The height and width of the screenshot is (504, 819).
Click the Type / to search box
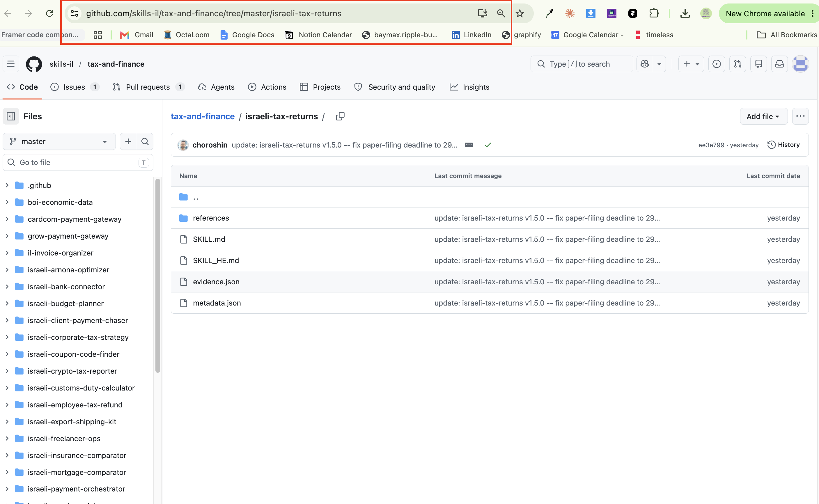coord(582,64)
